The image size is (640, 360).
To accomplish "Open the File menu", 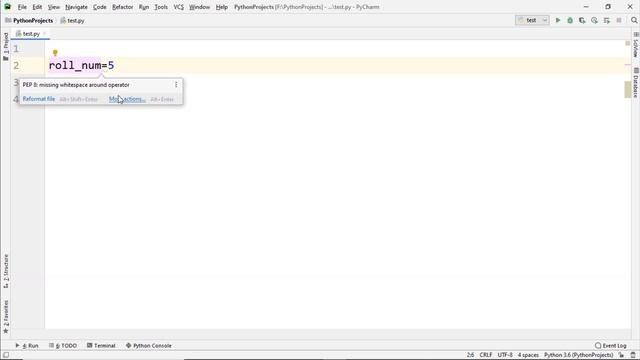I will point(22,7).
